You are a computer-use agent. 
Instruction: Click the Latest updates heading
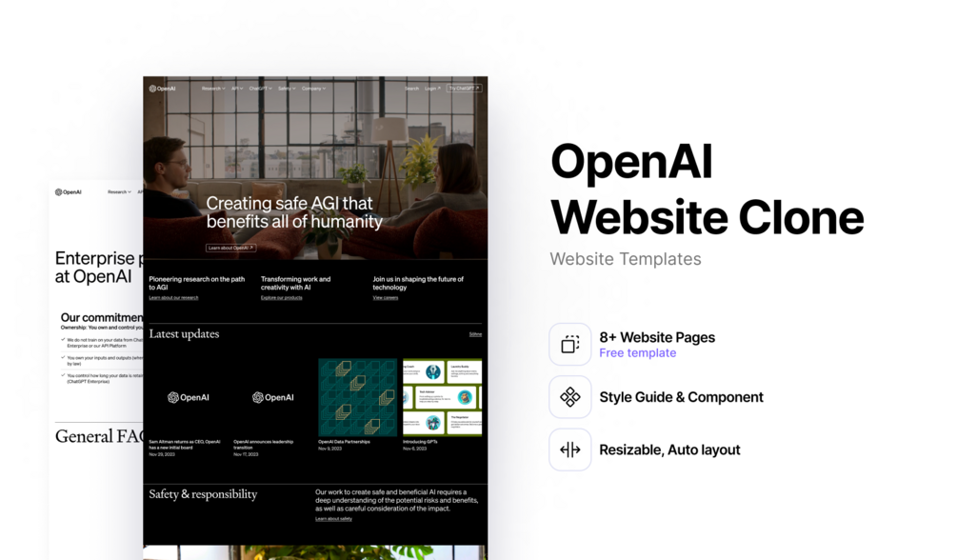[x=184, y=334]
